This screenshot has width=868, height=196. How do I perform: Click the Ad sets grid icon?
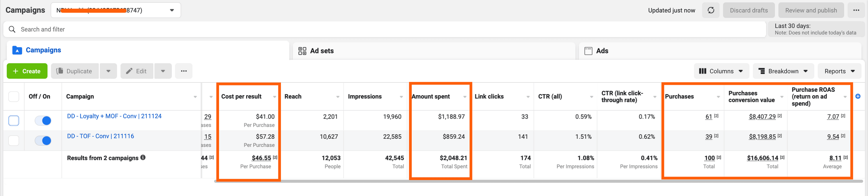tap(302, 51)
